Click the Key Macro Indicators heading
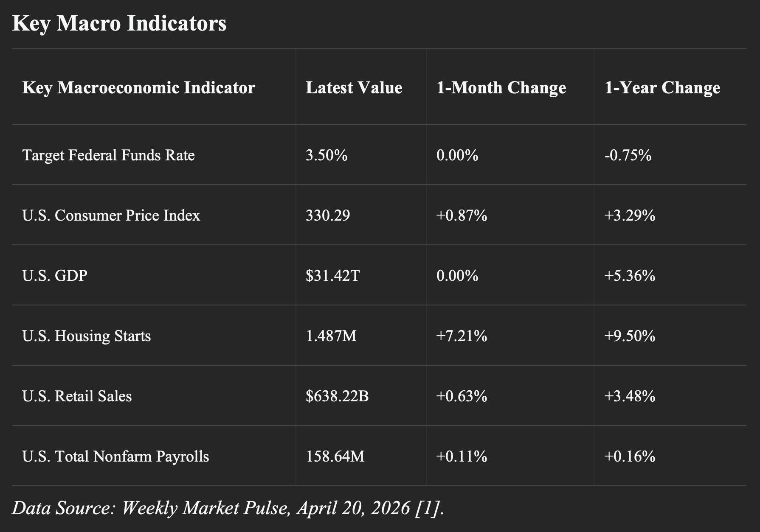Image resolution: width=760 pixels, height=532 pixels. (119, 23)
